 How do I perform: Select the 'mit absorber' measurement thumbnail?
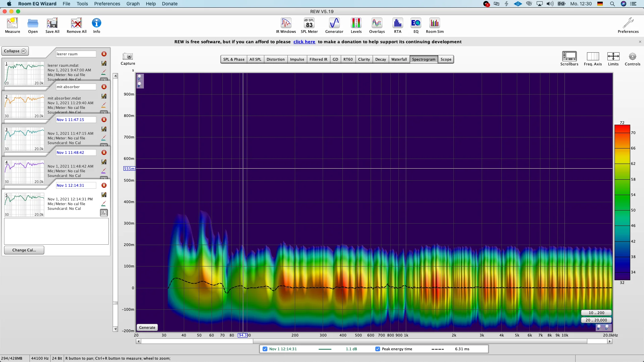pos(24,106)
